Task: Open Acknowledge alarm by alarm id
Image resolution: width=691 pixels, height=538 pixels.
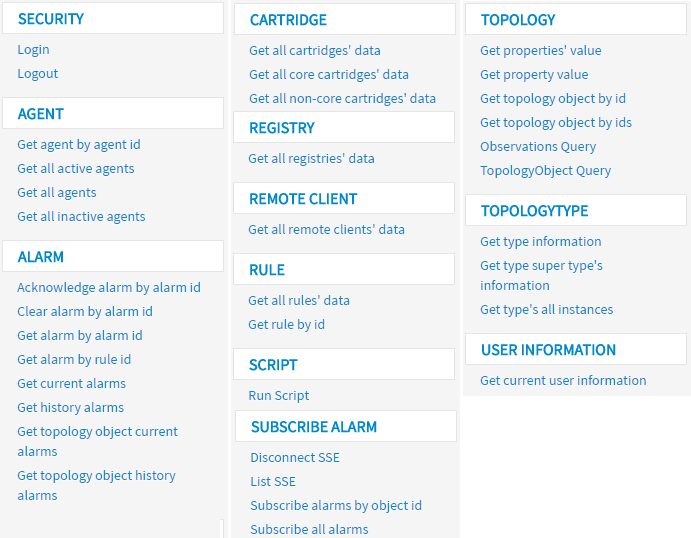Action: tap(109, 288)
